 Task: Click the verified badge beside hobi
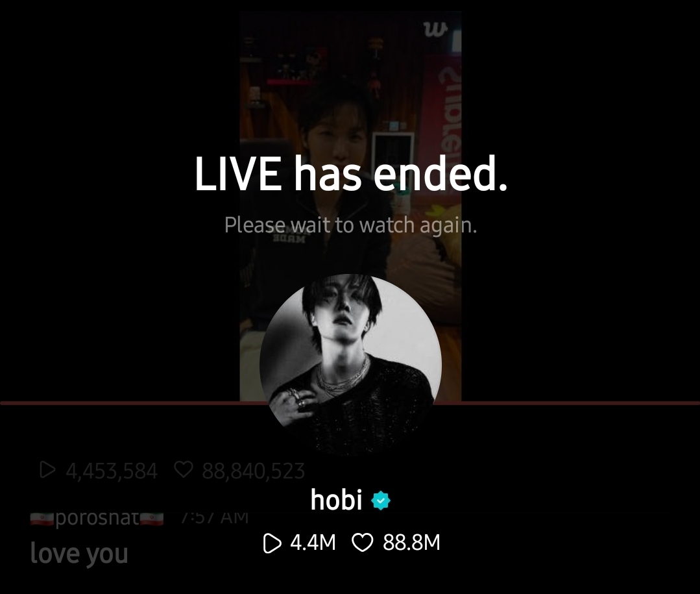tap(381, 501)
